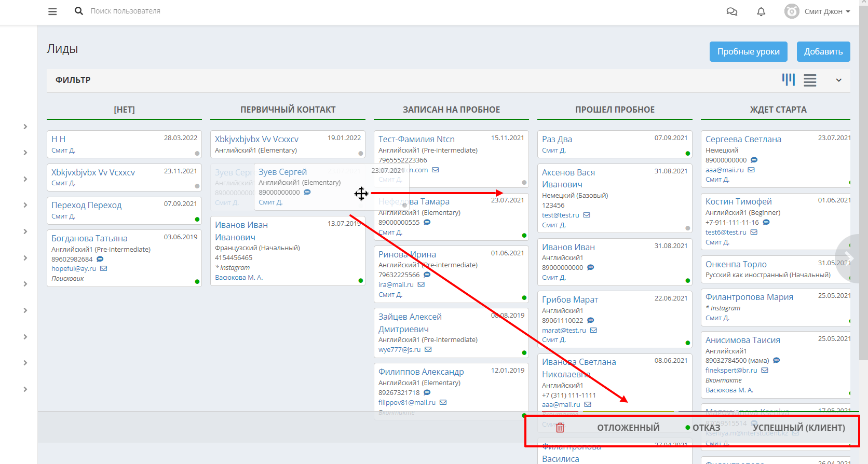The height and width of the screenshot is (464, 868).
Task: Switch to kanban board view
Action: tap(789, 79)
